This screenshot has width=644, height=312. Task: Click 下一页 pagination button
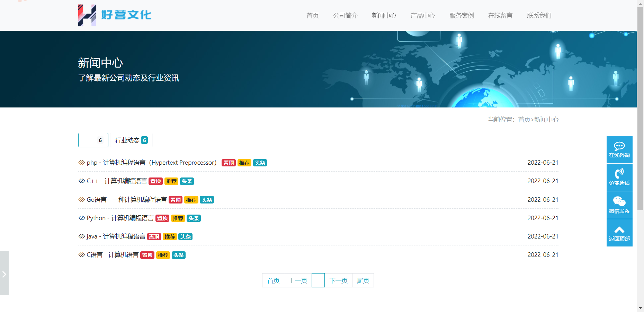point(338,280)
